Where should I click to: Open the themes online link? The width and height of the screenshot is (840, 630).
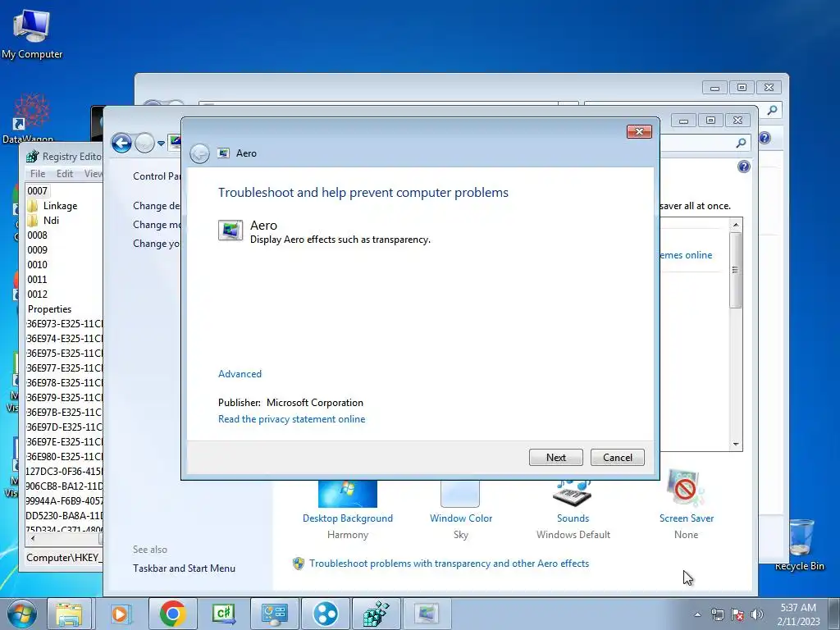click(687, 255)
